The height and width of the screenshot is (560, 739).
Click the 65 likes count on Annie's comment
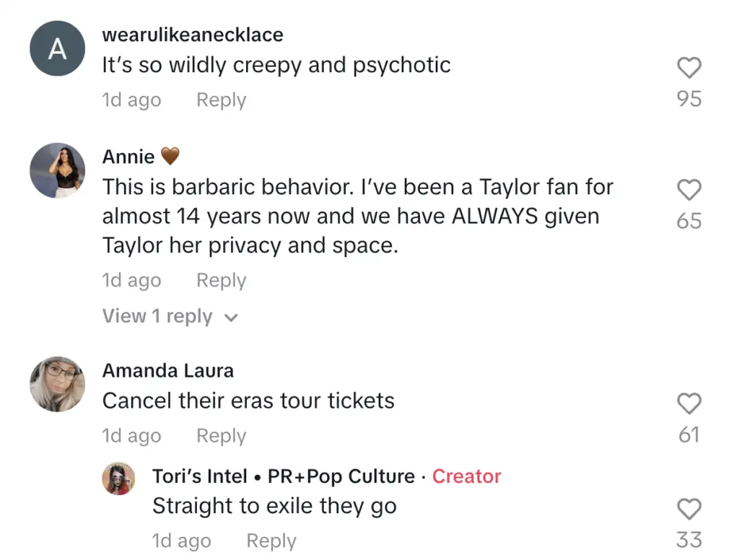[x=689, y=221]
